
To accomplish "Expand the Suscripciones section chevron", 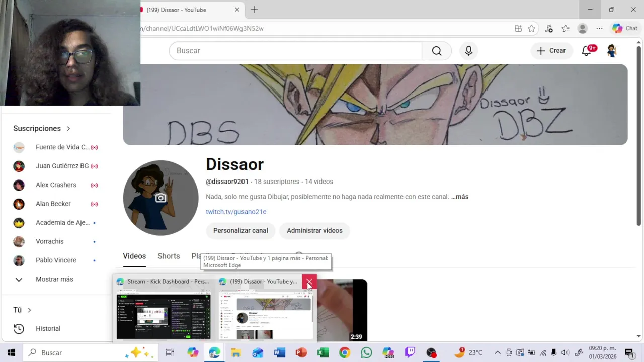I will click(68, 129).
